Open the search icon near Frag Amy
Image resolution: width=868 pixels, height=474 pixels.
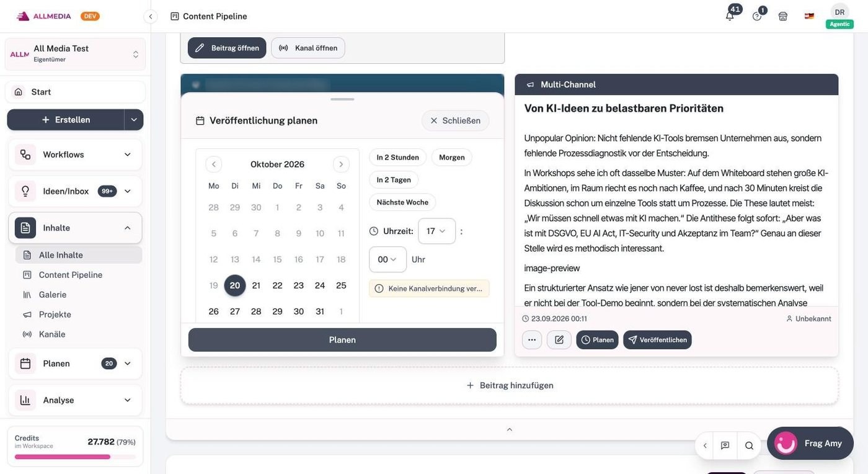pos(749,445)
